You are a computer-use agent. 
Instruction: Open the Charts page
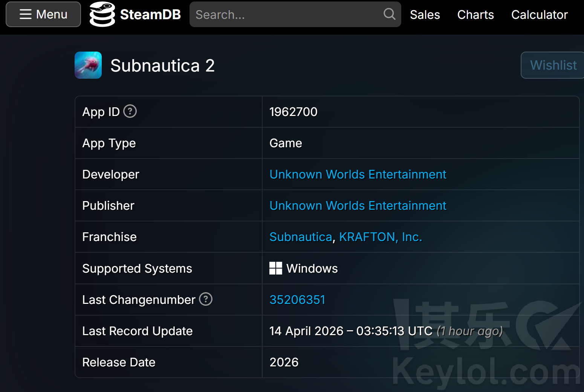point(475,15)
